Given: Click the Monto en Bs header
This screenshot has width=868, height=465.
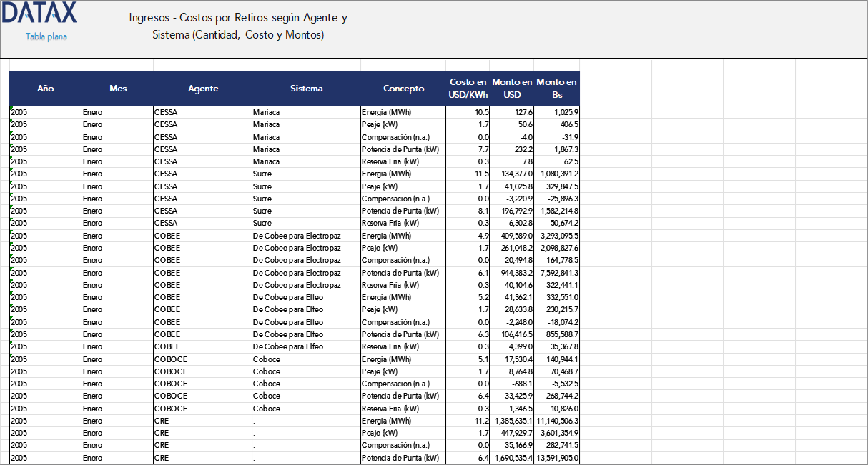Looking at the screenshot, I should pos(557,89).
